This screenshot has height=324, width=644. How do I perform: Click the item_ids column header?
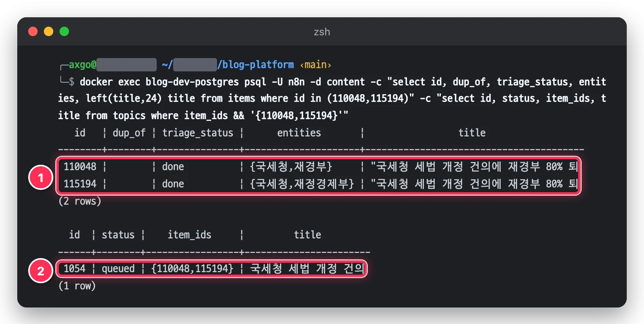pyautogui.click(x=190, y=235)
